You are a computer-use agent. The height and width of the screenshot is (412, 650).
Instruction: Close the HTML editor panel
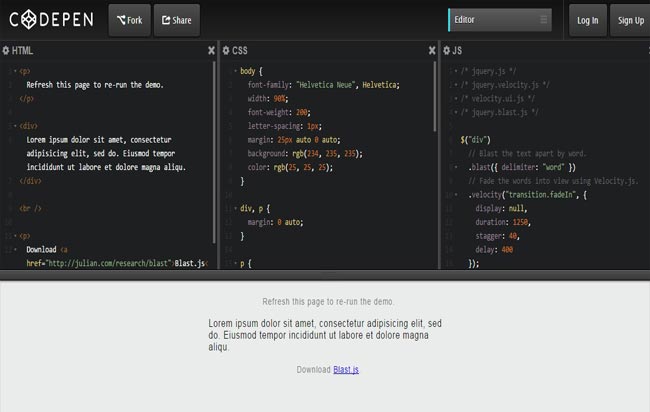211,51
